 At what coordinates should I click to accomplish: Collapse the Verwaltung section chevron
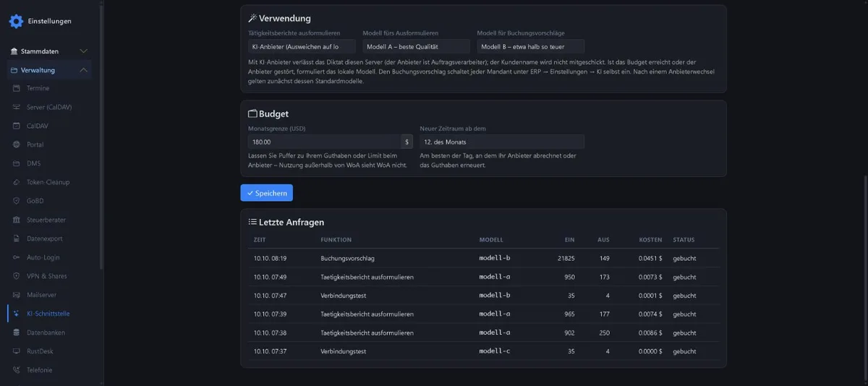84,70
